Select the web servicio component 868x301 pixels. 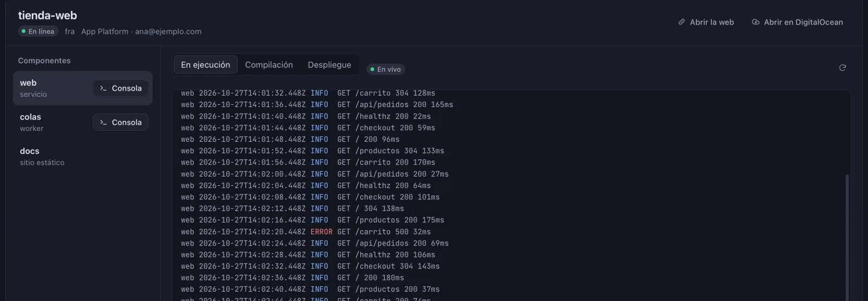82,89
